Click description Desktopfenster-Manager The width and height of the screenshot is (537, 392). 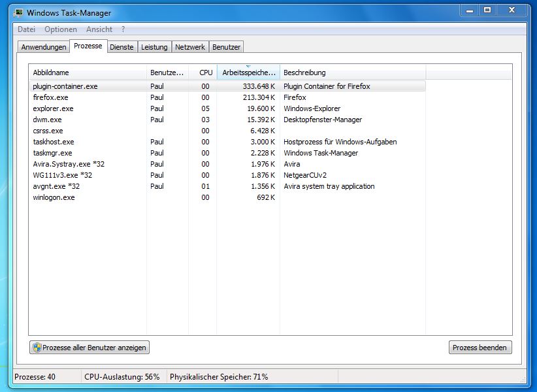(x=323, y=120)
